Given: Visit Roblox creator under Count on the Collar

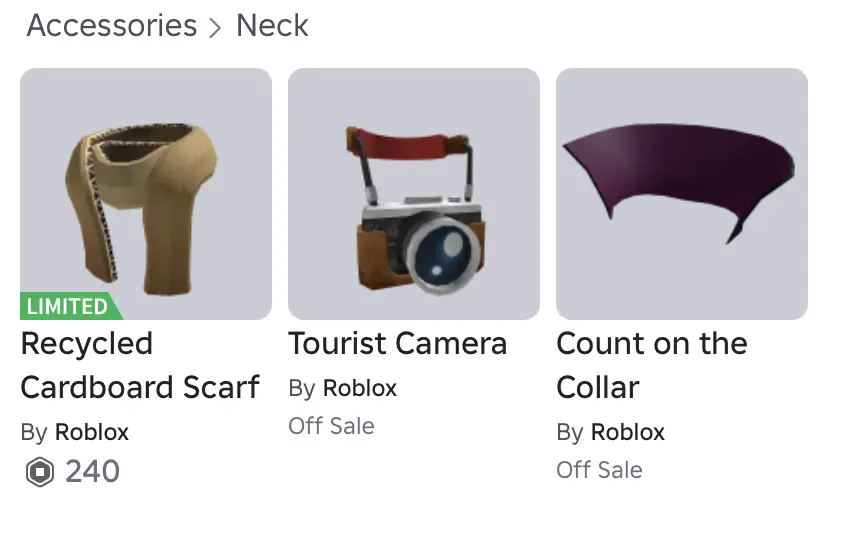Looking at the screenshot, I should coord(628,432).
